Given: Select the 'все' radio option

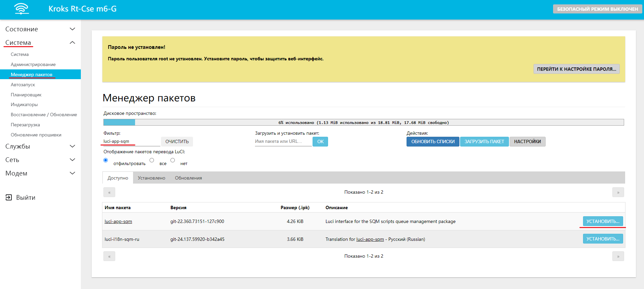Looking at the screenshot, I should pyautogui.click(x=152, y=160).
